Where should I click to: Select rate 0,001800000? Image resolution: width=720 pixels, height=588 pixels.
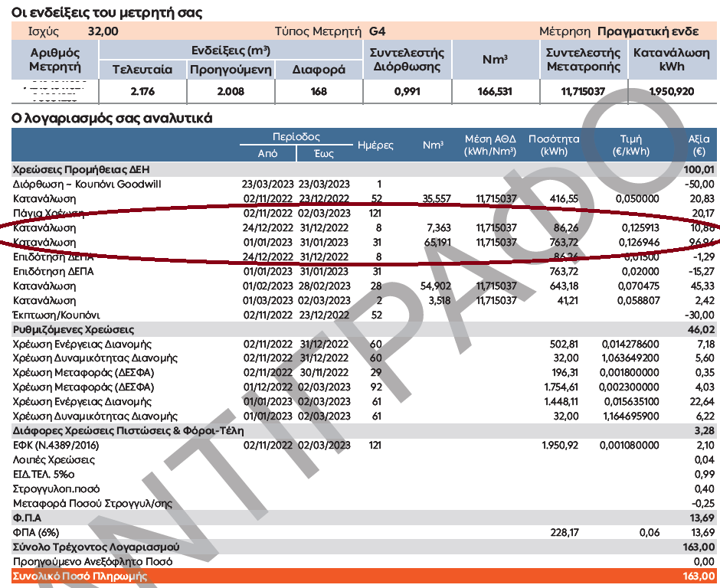[629, 373]
